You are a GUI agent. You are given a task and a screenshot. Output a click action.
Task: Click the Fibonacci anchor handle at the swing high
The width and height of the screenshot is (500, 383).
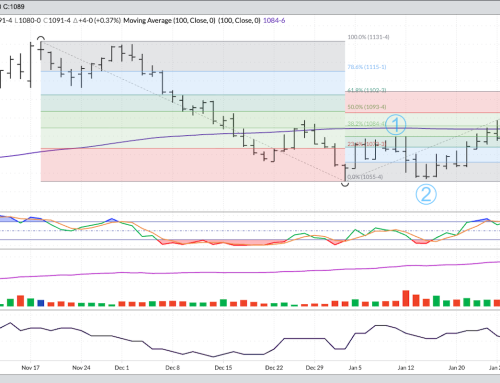click(41, 39)
